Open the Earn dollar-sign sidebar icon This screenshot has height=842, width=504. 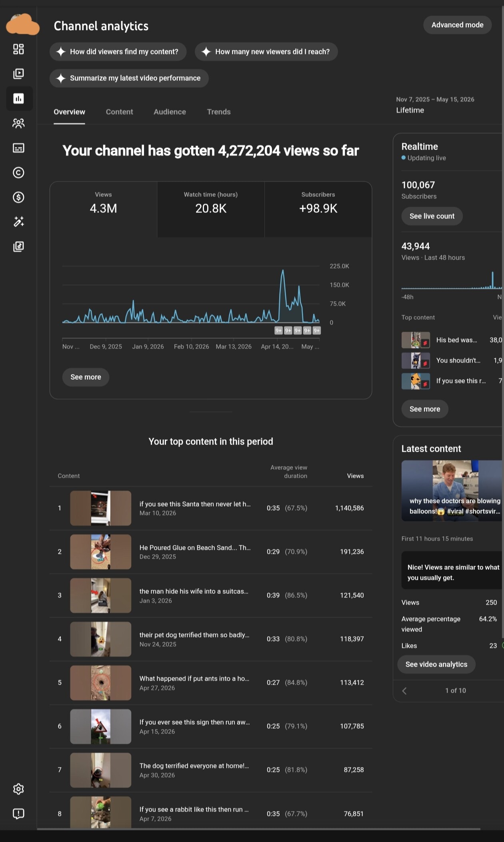[x=18, y=197]
